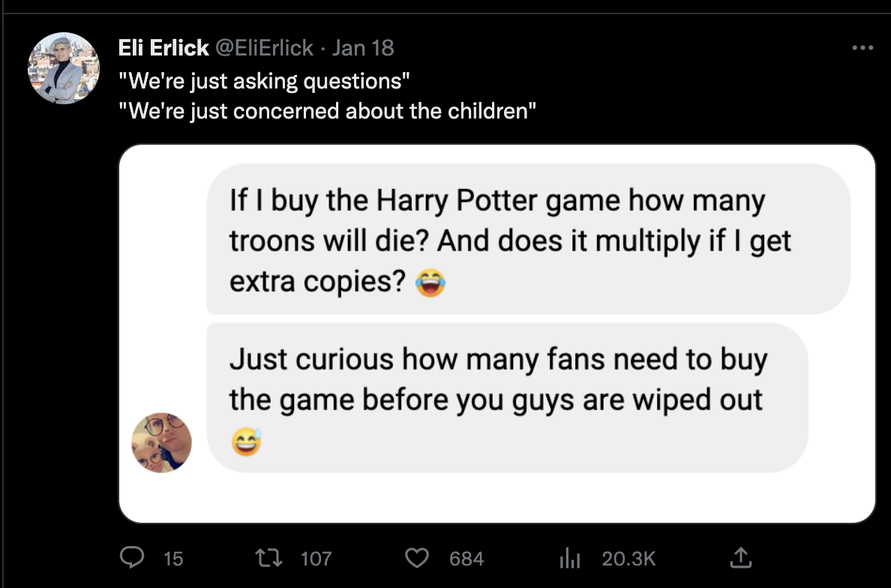Click the reply count 15

173,559
